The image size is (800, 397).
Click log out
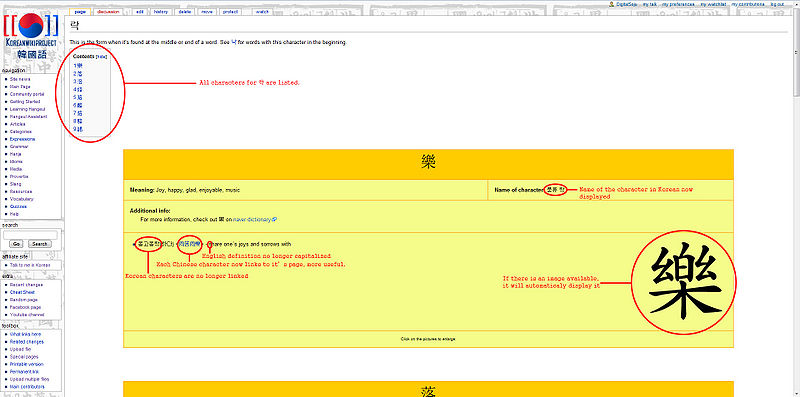777,4
